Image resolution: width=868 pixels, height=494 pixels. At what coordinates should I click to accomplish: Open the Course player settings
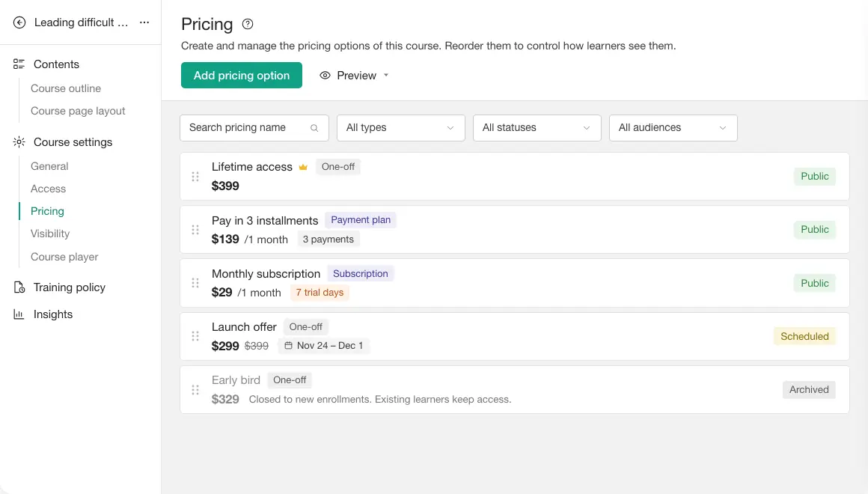(64, 257)
